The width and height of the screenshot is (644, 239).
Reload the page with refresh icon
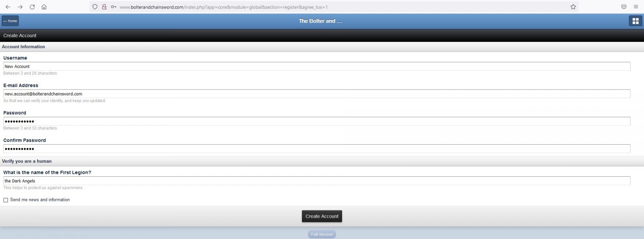(32, 7)
